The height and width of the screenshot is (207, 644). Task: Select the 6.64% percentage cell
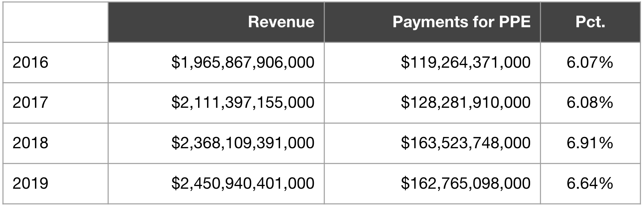(590, 183)
